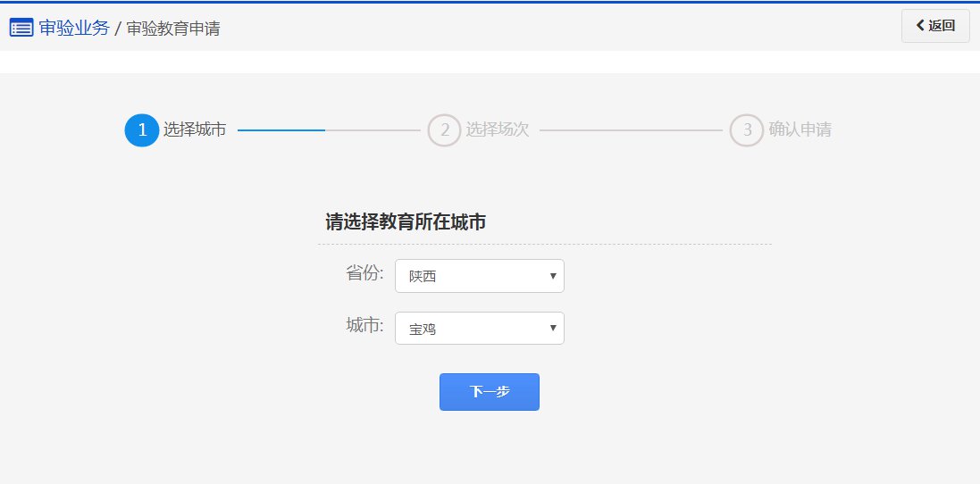The image size is (980, 484).
Task: Select the step 3 circle icon
Action: [x=747, y=129]
